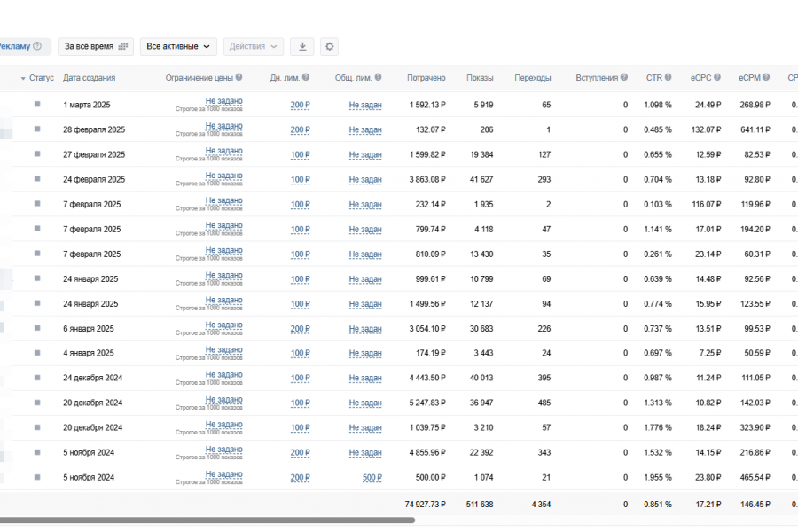798x532 pixels.
Task: Edit 500 ₽ total limit in last row
Action: click(372, 478)
